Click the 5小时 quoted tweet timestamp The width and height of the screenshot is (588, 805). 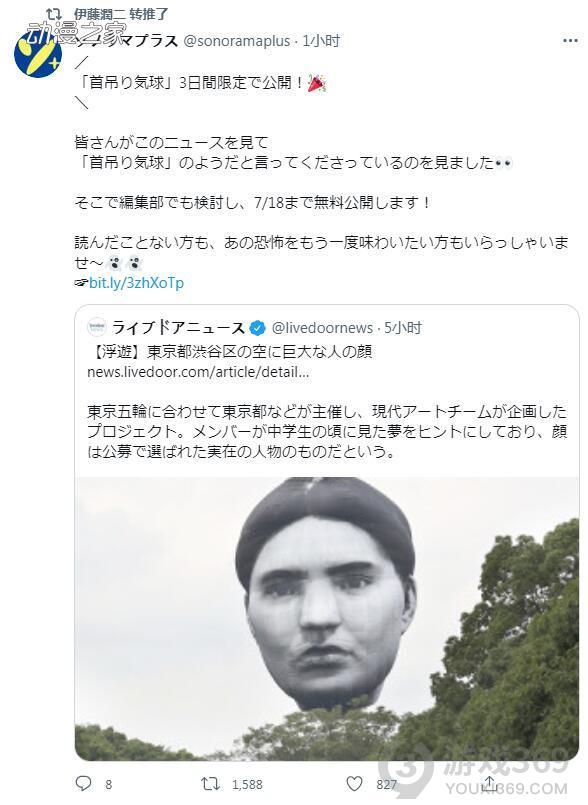coord(404,328)
